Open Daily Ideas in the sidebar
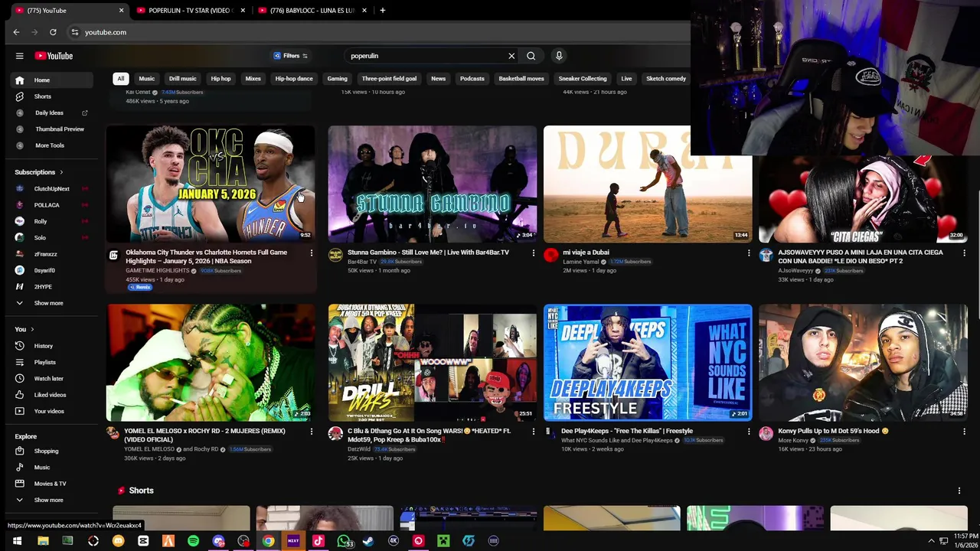980x551 pixels. coord(49,112)
